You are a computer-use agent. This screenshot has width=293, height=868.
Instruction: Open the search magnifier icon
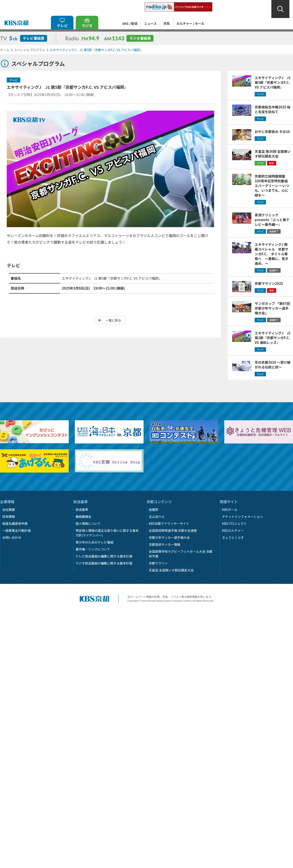[x=280, y=9]
